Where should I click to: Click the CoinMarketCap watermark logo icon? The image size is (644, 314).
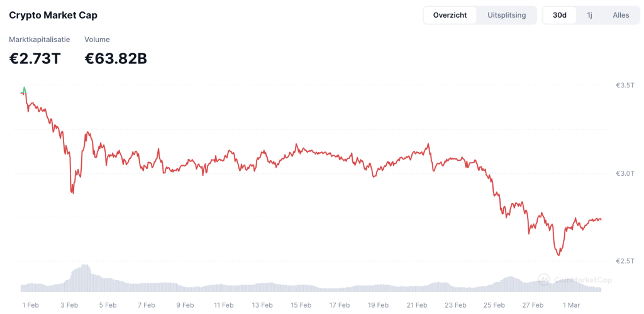click(545, 279)
